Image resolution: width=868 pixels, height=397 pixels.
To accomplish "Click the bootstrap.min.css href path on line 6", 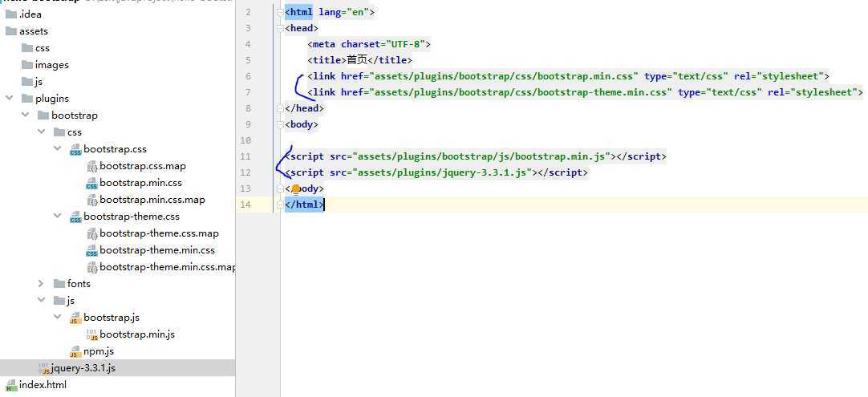I will (x=504, y=76).
